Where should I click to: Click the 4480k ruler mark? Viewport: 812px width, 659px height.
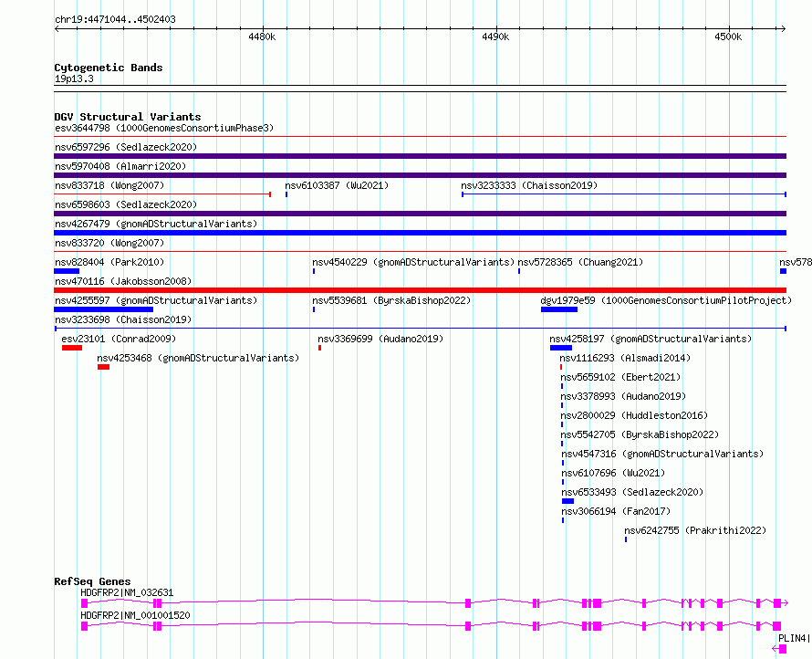[x=262, y=37]
